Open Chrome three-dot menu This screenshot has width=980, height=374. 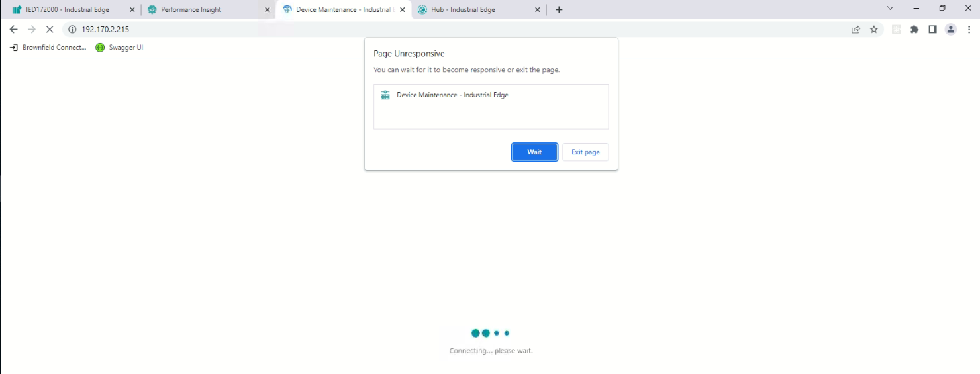969,30
